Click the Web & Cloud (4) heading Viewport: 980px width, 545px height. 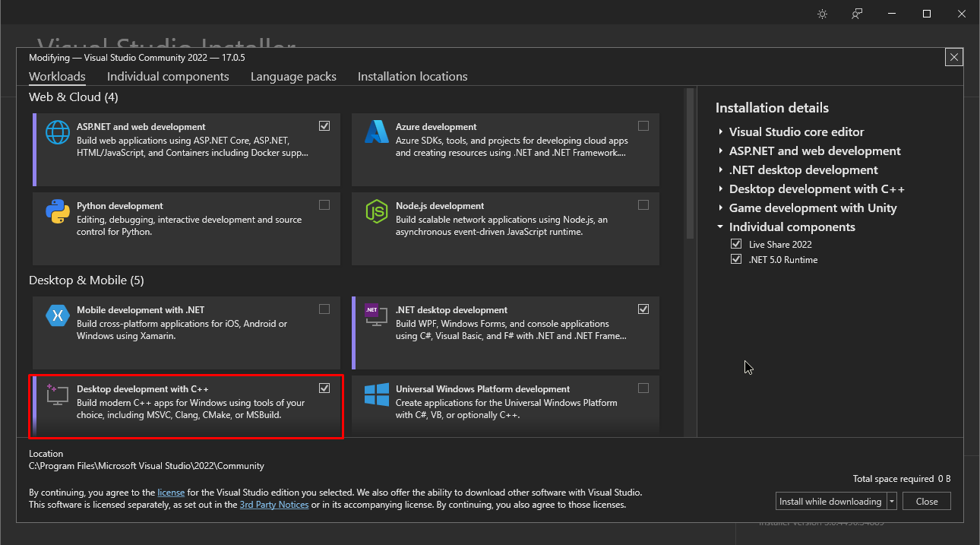[x=74, y=97]
